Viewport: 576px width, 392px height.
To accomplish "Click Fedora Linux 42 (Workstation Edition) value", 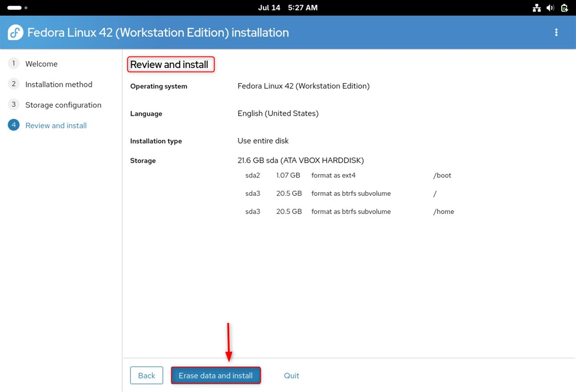I will [x=304, y=86].
